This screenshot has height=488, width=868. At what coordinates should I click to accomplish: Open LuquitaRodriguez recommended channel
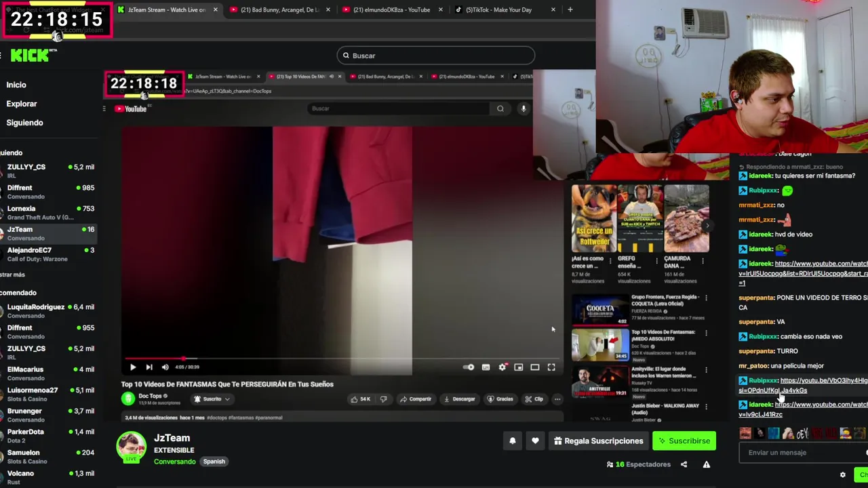click(49, 311)
